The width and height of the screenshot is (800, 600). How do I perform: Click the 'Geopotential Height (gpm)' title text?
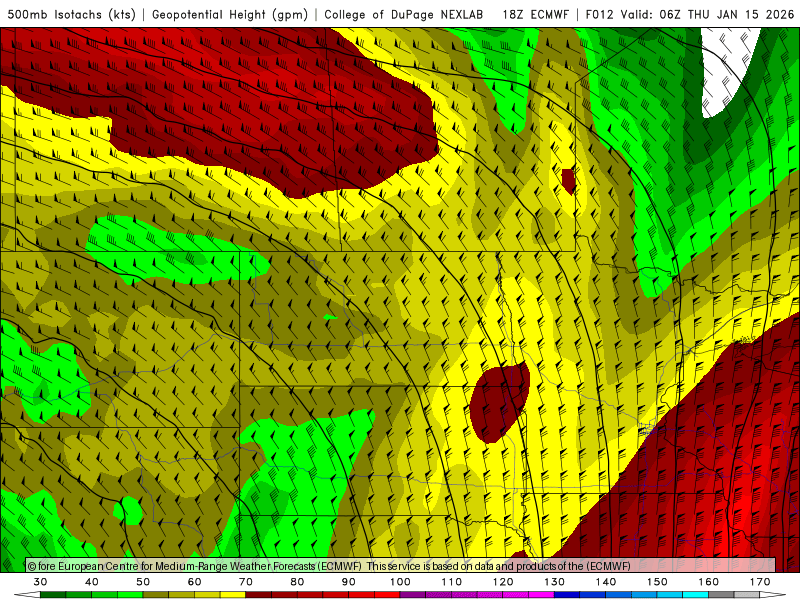pos(230,14)
